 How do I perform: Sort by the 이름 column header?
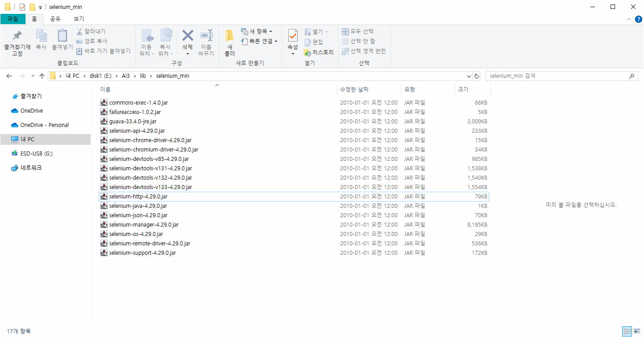pos(217,89)
